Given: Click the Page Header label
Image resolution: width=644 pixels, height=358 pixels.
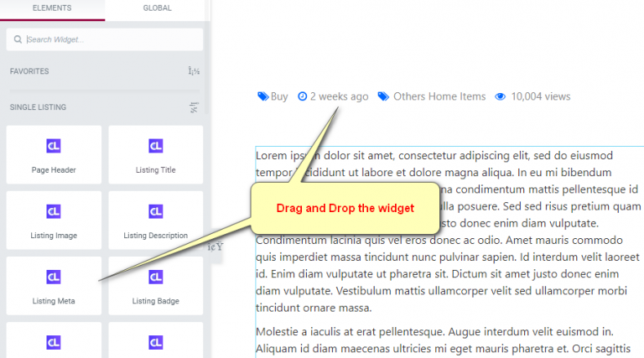Looking at the screenshot, I should click(x=54, y=170).
